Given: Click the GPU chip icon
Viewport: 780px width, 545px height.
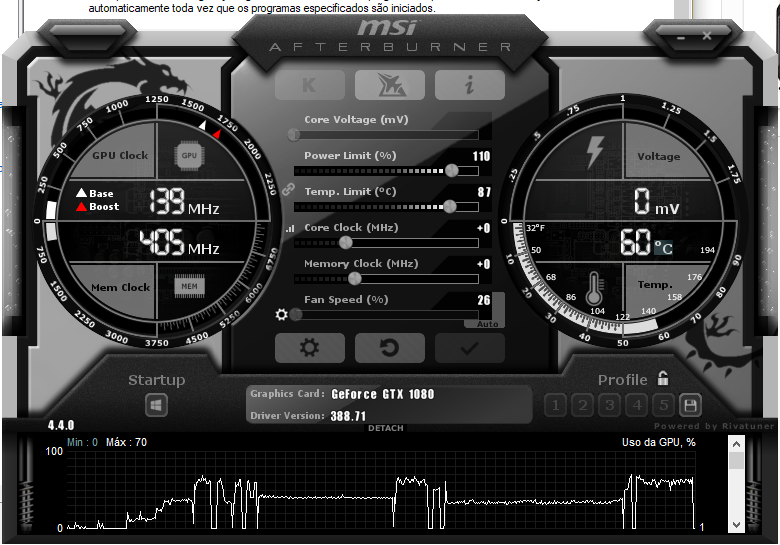Looking at the screenshot, I should coord(189,156).
